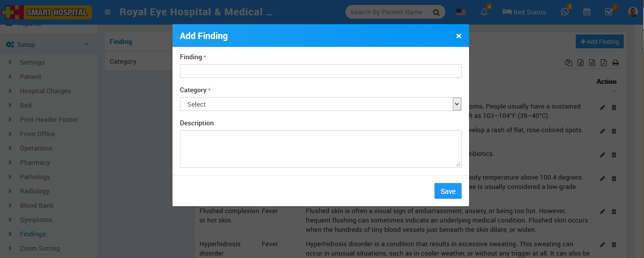Image resolution: width=644 pixels, height=258 pixels.
Task: Click the US flag language icon
Action: pos(461,12)
